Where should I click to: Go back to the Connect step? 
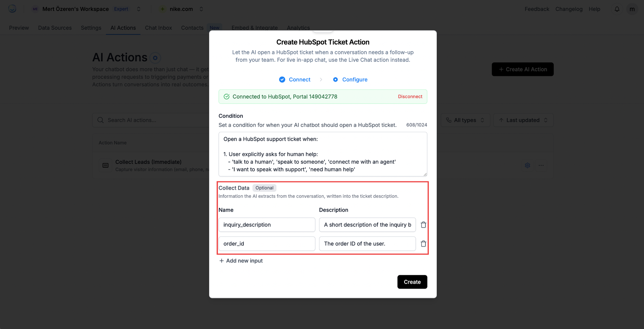[x=295, y=79]
